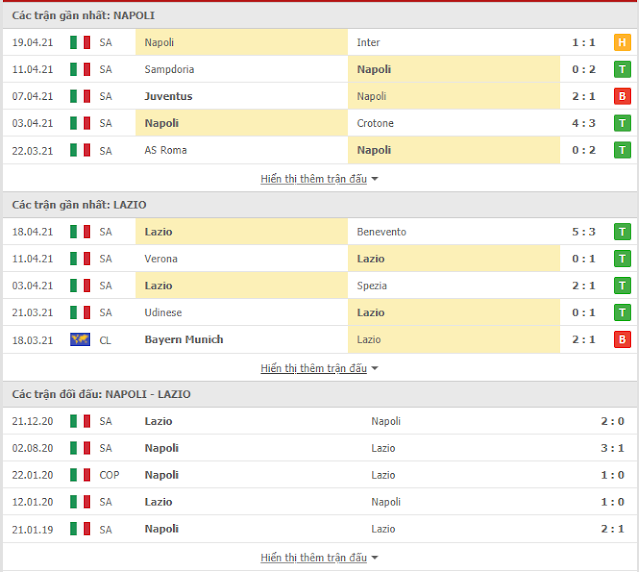Click the Juventus team name
639x572 pixels.
click(x=168, y=97)
